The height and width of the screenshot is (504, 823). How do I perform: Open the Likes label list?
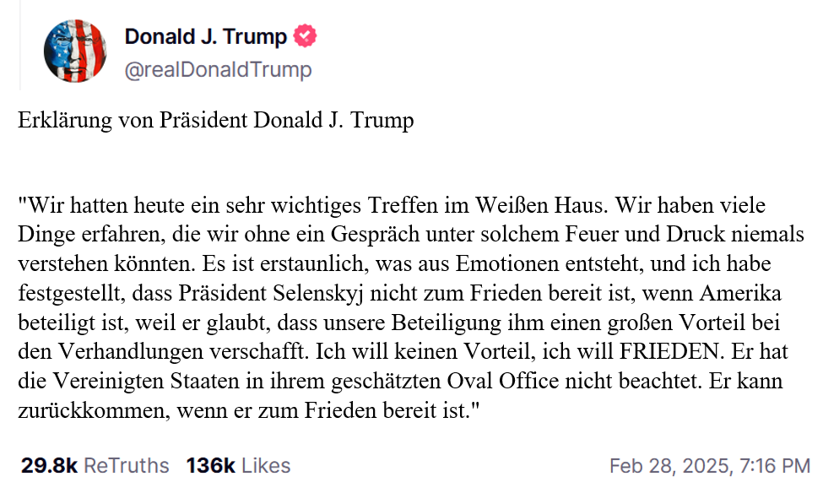point(266,466)
